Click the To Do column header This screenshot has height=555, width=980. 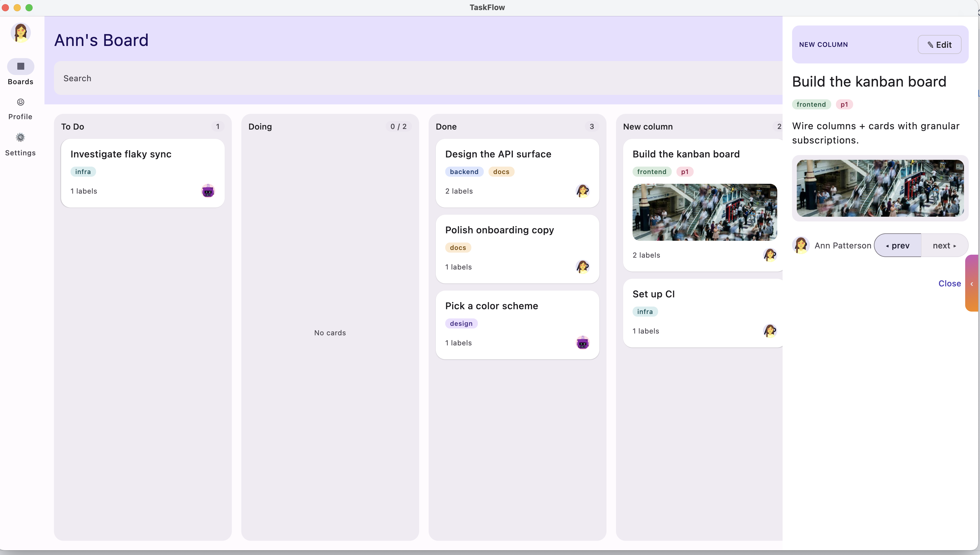point(72,127)
